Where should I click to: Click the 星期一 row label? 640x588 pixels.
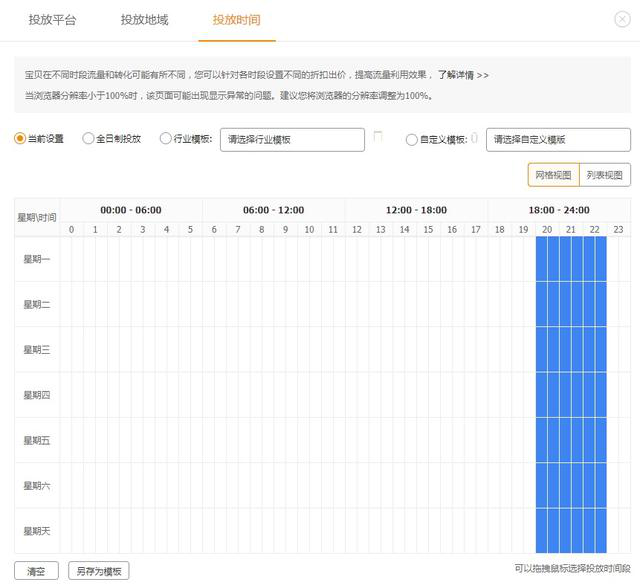coord(37,259)
